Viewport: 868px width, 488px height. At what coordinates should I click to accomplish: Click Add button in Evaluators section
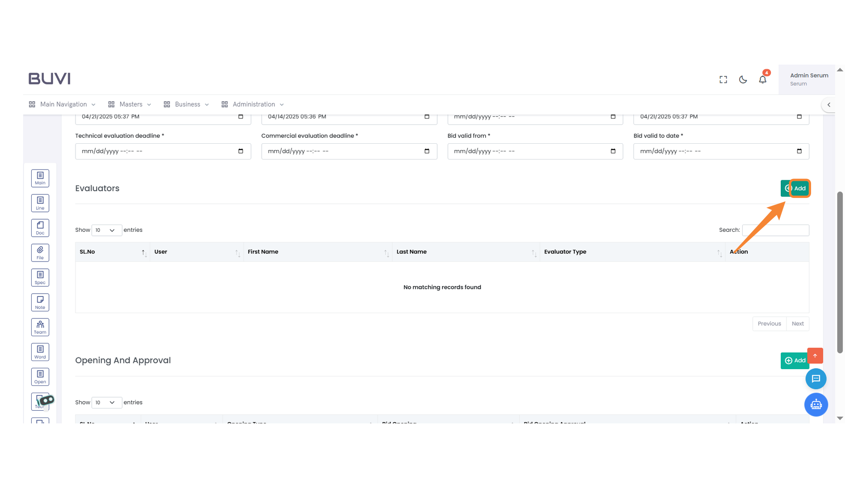point(795,188)
